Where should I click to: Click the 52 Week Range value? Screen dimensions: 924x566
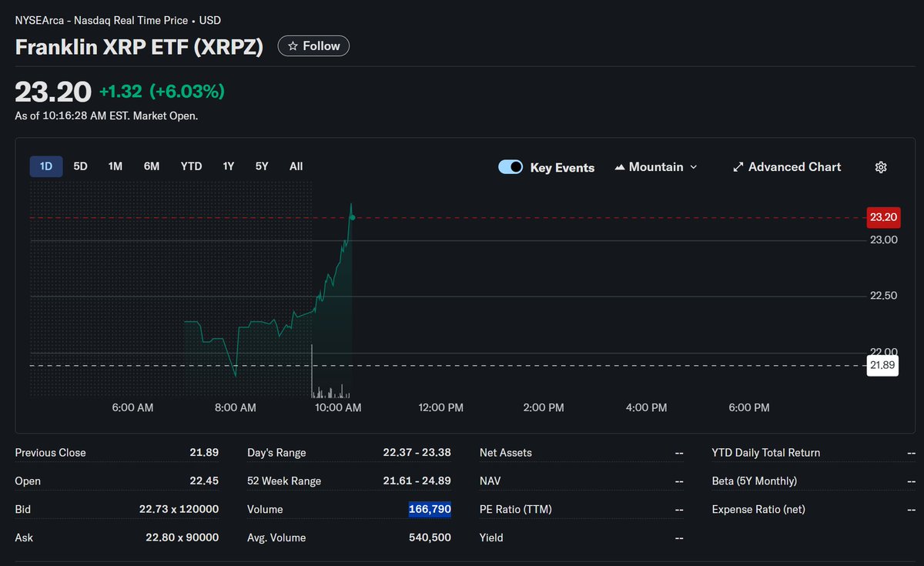(x=417, y=481)
